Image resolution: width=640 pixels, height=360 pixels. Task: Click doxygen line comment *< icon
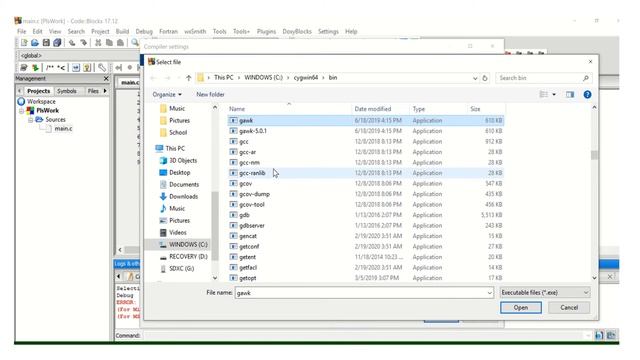click(x=61, y=67)
